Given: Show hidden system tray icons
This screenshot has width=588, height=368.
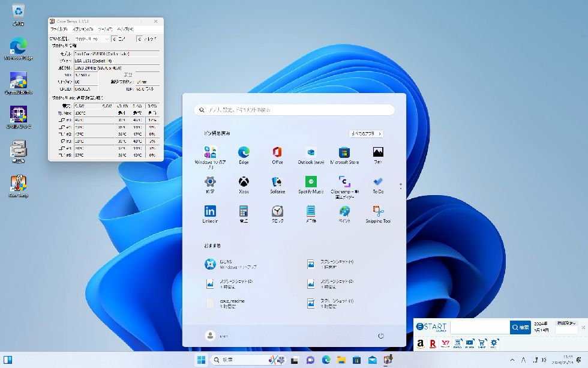Looking at the screenshot, I should point(512,360).
